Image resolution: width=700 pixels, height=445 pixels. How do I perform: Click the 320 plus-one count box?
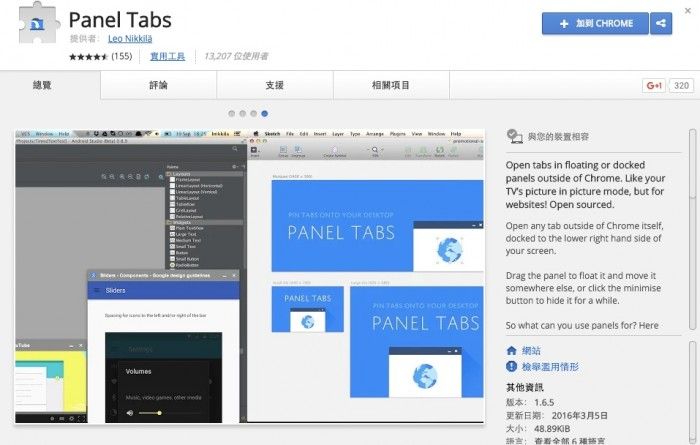681,85
